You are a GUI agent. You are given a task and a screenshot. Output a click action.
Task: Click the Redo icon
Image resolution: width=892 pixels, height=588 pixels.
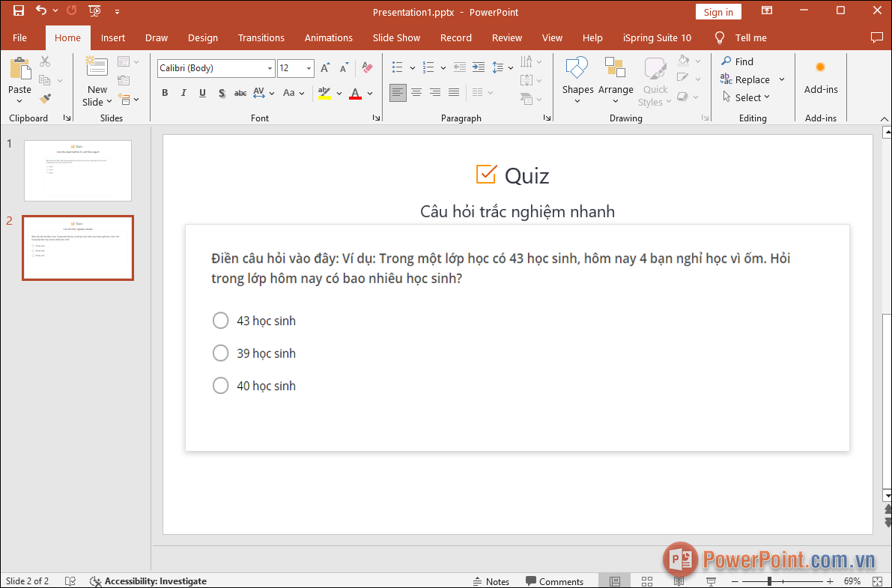pos(72,10)
